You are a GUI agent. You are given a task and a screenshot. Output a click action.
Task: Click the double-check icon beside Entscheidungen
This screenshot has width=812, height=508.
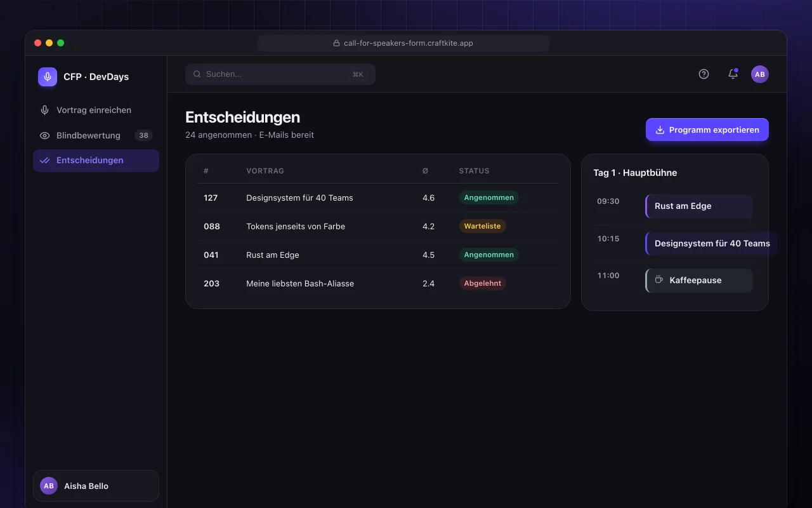[x=44, y=161]
